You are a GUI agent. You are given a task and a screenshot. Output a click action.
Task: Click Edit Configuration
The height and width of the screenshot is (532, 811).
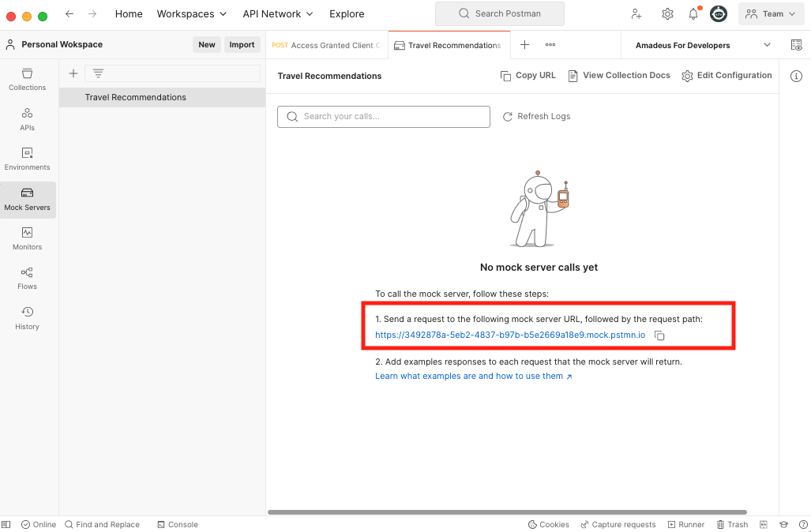[x=727, y=76]
